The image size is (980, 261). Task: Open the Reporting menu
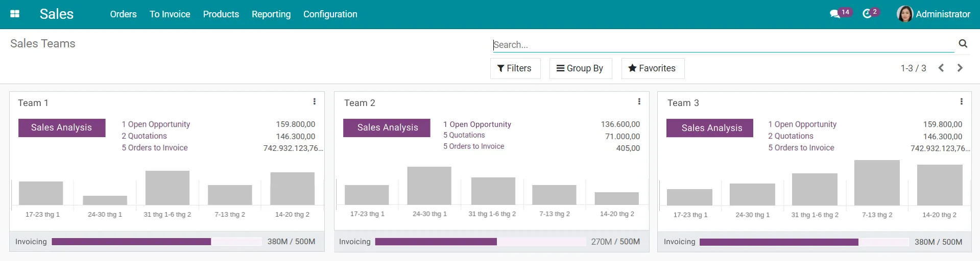pyautogui.click(x=271, y=14)
